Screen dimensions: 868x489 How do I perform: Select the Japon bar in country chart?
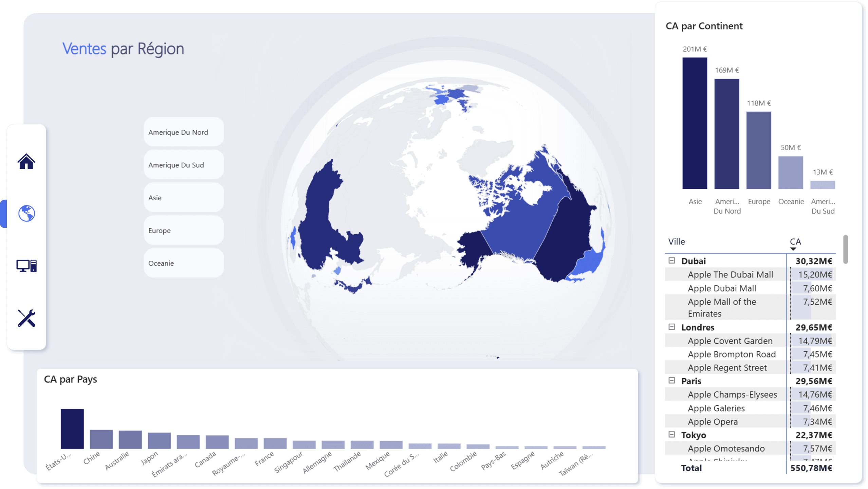pyautogui.click(x=159, y=441)
